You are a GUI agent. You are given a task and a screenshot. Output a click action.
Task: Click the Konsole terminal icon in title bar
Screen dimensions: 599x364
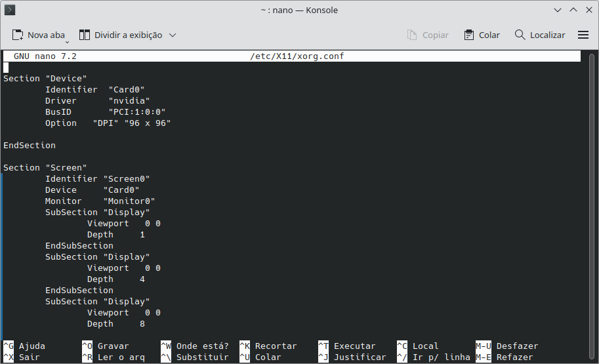click(x=10, y=10)
